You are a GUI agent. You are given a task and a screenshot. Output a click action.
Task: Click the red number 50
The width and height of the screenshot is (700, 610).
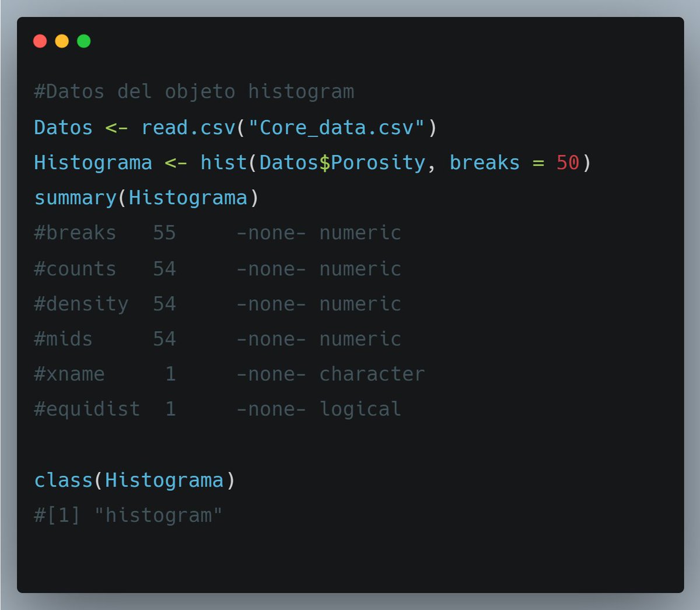568,163
